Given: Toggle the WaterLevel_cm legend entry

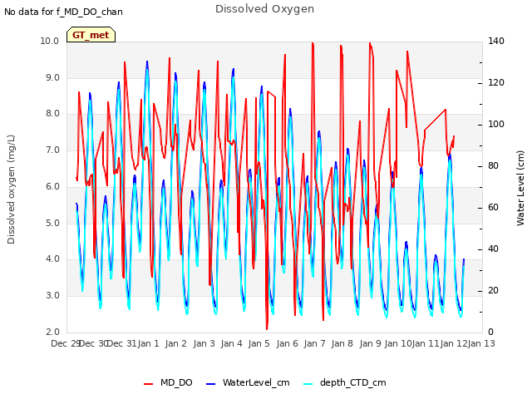Looking at the screenshot, I should (x=248, y=382).
